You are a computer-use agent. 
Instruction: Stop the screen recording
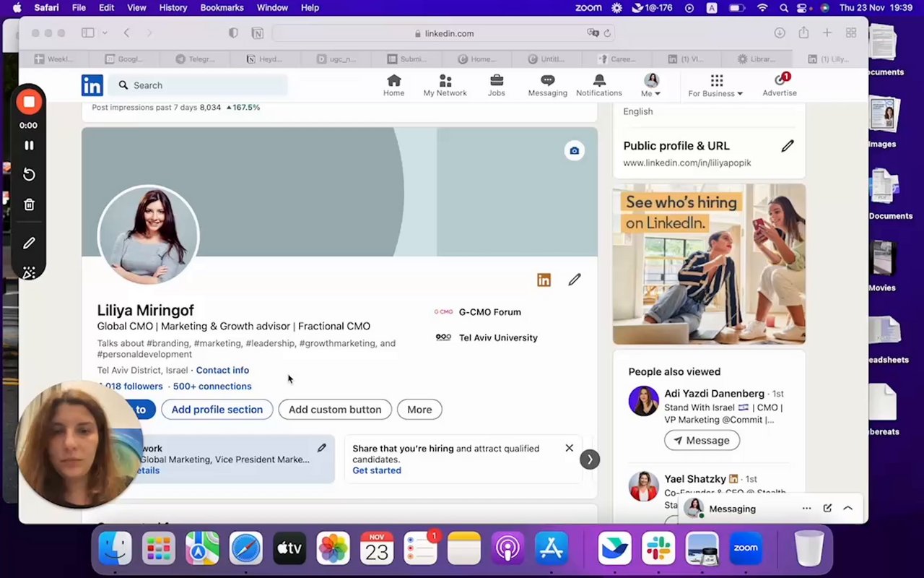[29, 102]
